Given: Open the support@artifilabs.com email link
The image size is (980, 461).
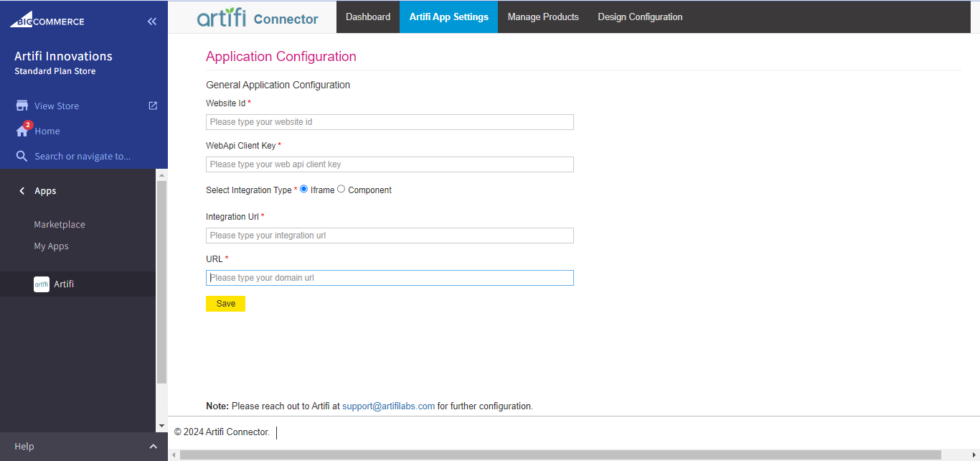Looking at the screenshot, I should click(389, 406).
